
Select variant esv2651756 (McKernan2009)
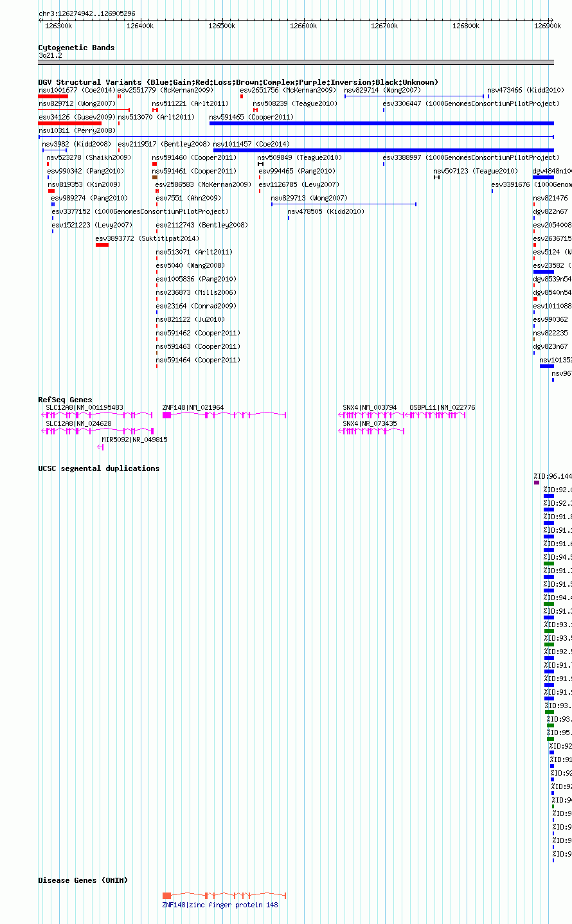288,90
